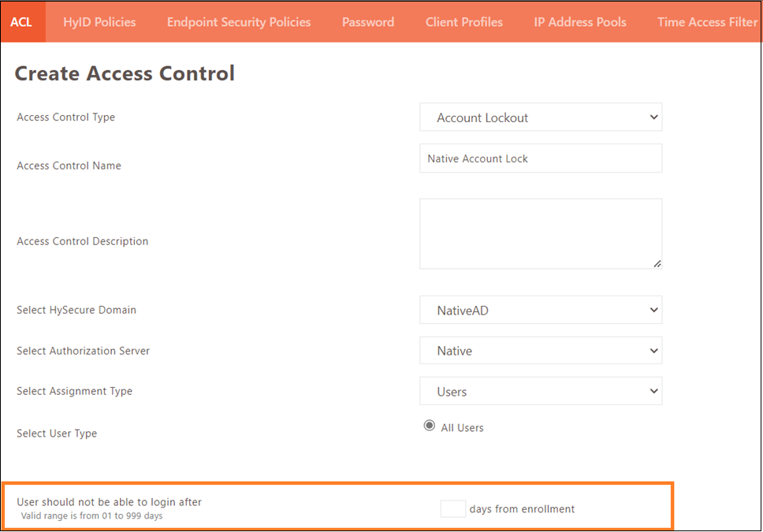
Task: Click the Access Control Description label
Action: pos(82,241)
